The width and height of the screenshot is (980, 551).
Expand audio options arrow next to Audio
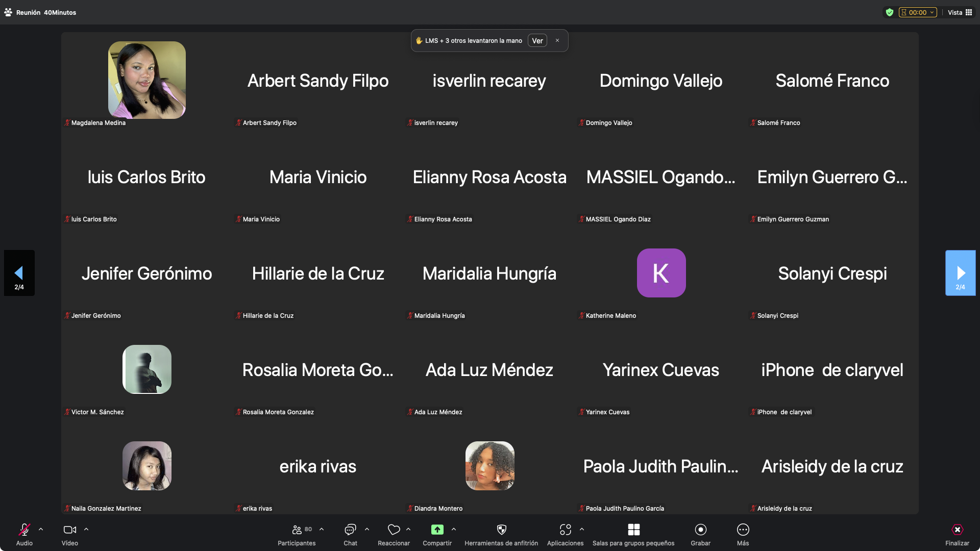coord(41,529)
